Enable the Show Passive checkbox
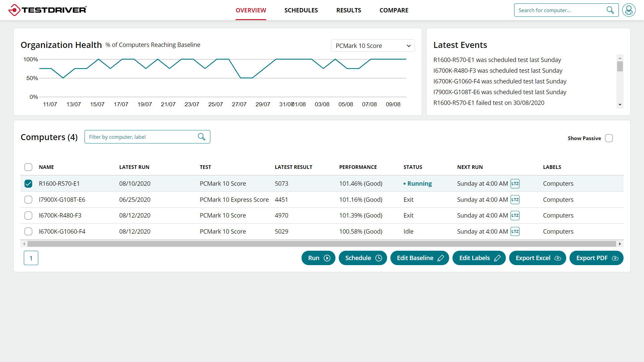The width and height of the screenshot is (644, 362). point(609,138)
